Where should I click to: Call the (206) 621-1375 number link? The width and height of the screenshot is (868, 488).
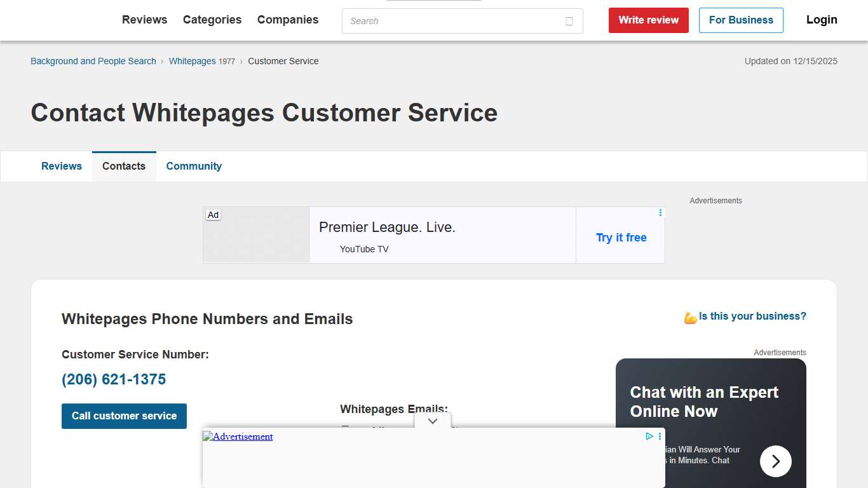tap(114, 379)
